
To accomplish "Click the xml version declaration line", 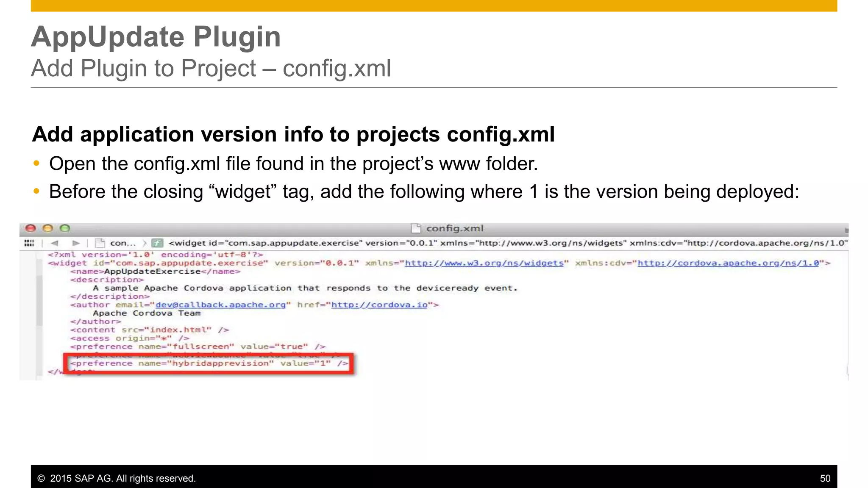I will (156, 255).
